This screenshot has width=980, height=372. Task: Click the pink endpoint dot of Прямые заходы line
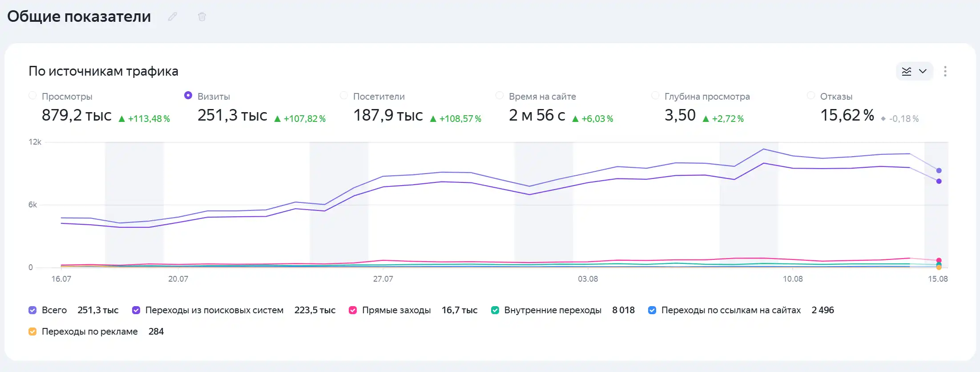[x=939, y=260]
